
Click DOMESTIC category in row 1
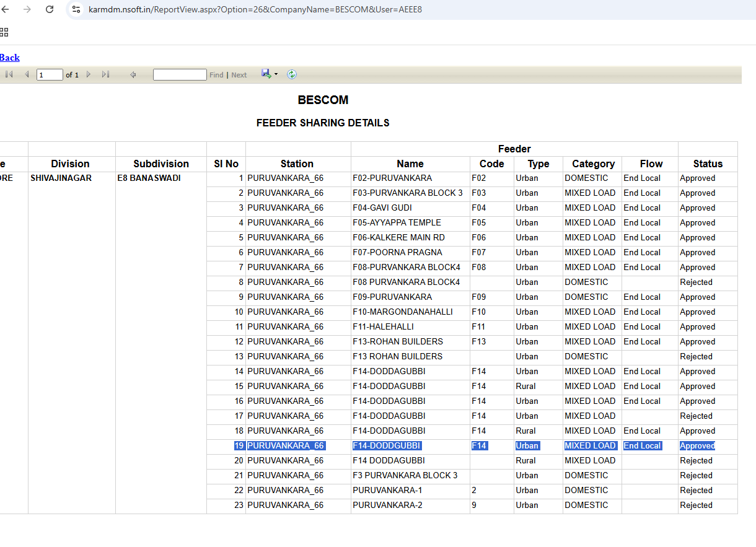(x=586, y=178)
